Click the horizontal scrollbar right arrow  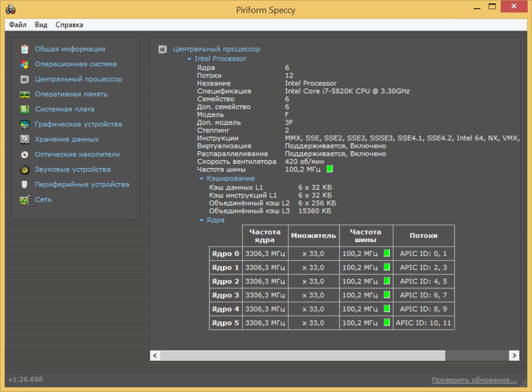pos(514,355)
